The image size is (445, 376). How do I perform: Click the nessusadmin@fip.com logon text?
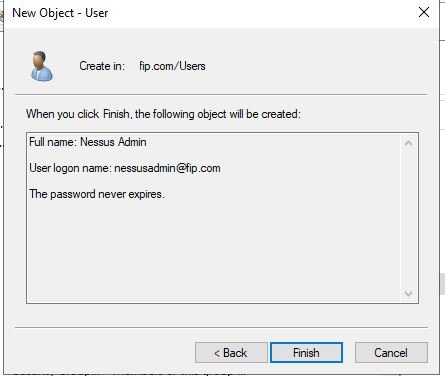tap(167, 168)
